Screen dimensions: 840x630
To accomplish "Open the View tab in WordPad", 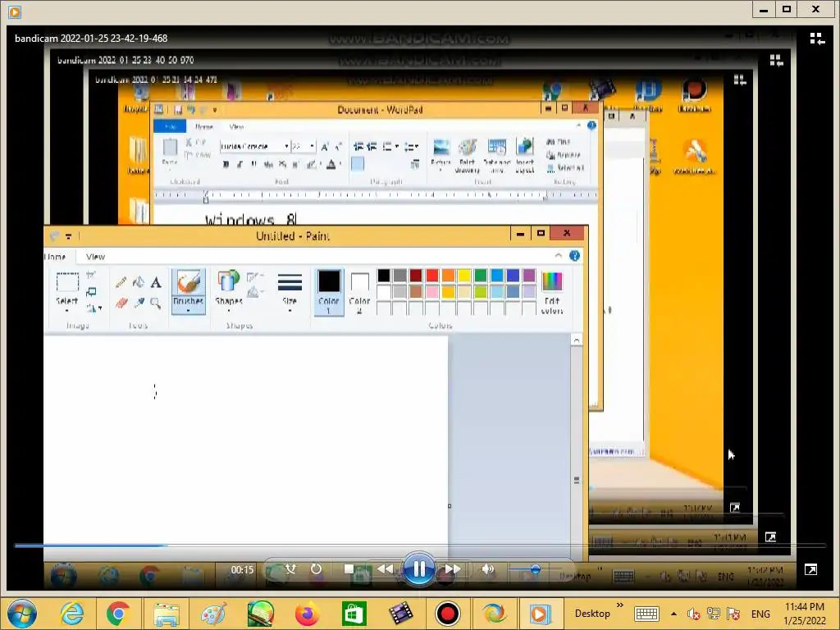I will tap(236, 126).
